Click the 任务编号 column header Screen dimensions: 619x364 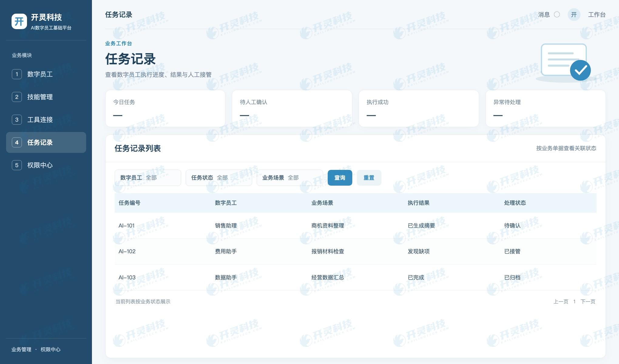[130, 203]
